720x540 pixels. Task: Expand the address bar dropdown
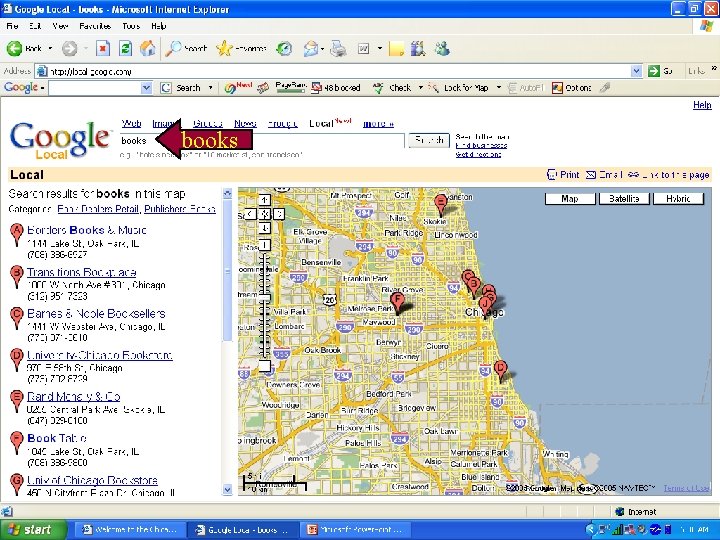point(636,71)
